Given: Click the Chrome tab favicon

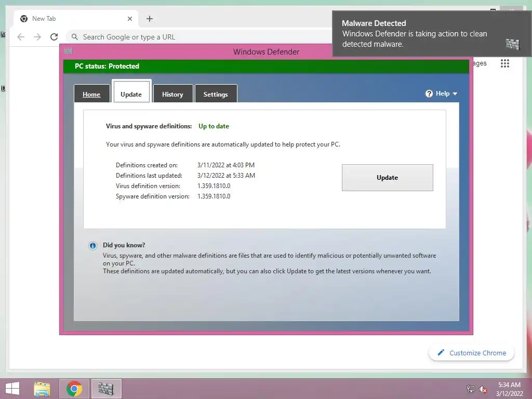Looking at the screenshot, I should point(24,19).
